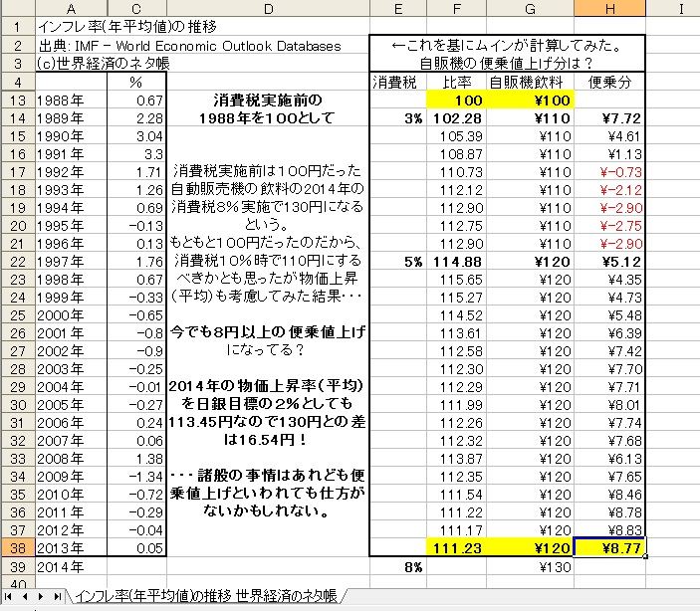Click the 消費税 header cell
700x611 pixels.
pyautogui.click(x=398, y=83)
